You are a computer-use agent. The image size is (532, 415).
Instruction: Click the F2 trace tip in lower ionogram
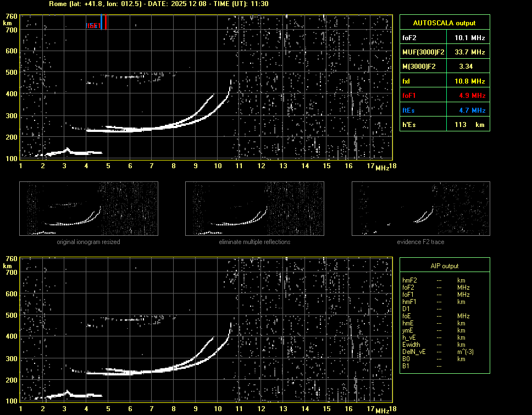tap(231, 323)
